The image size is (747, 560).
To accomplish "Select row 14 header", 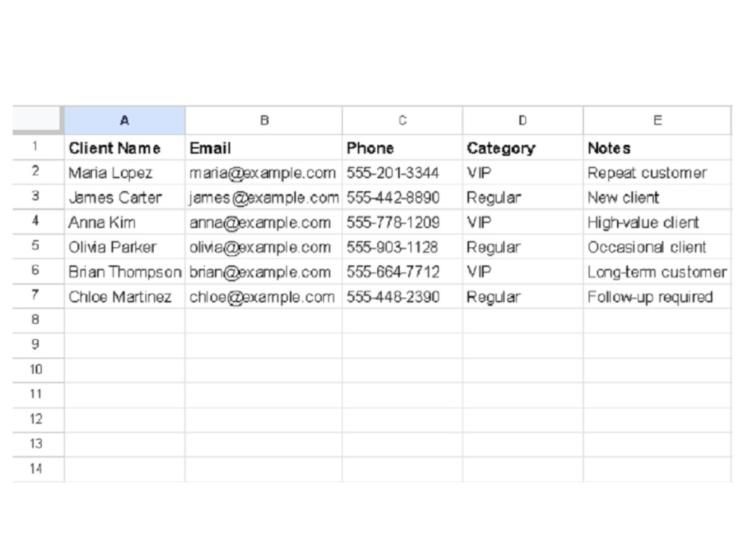I will (37, 469).
